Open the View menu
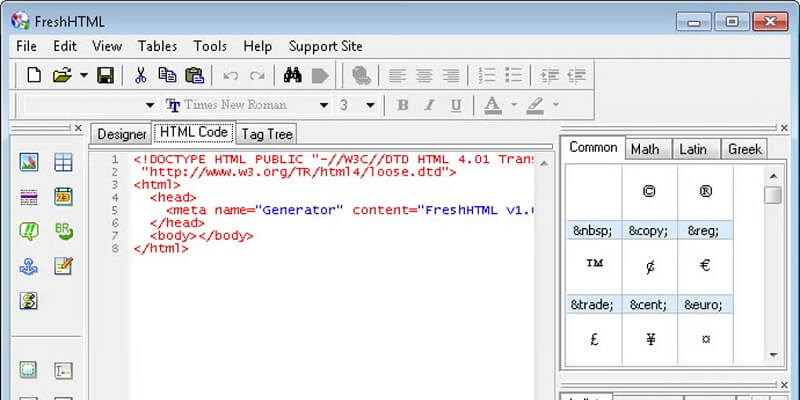The width and height of the screenshot is (800, 400). pyautogui.click(x=107, y=46)
